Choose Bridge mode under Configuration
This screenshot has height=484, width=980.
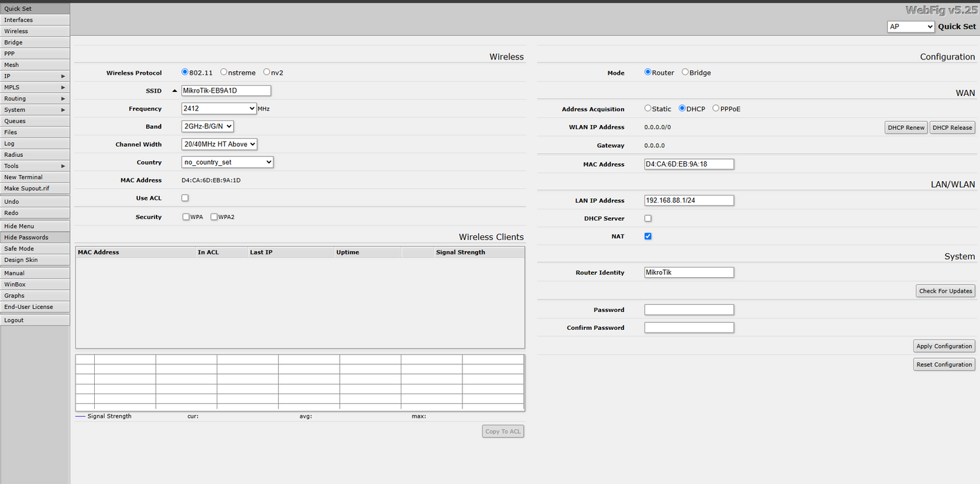tap(685, 72)
